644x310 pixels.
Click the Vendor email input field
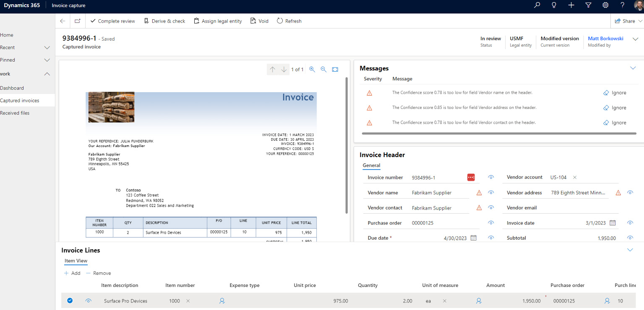(x=583, y=208)
